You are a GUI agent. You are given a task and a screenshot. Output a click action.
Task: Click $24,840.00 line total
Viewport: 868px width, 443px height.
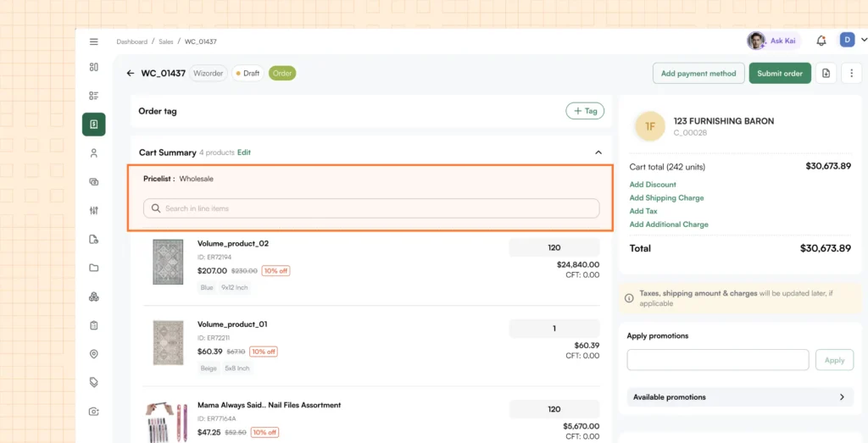coord(578,265)
